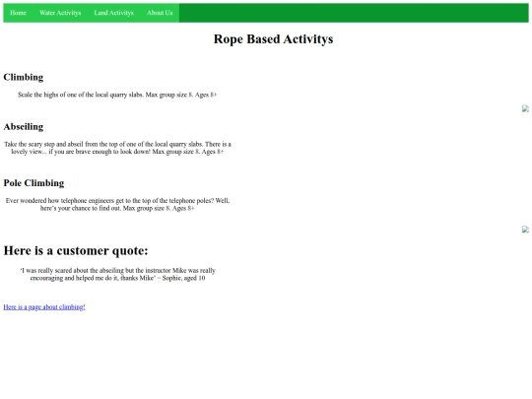532x399 pixels.
Task: Open the Home navigation link
Action: pos(18,13)
